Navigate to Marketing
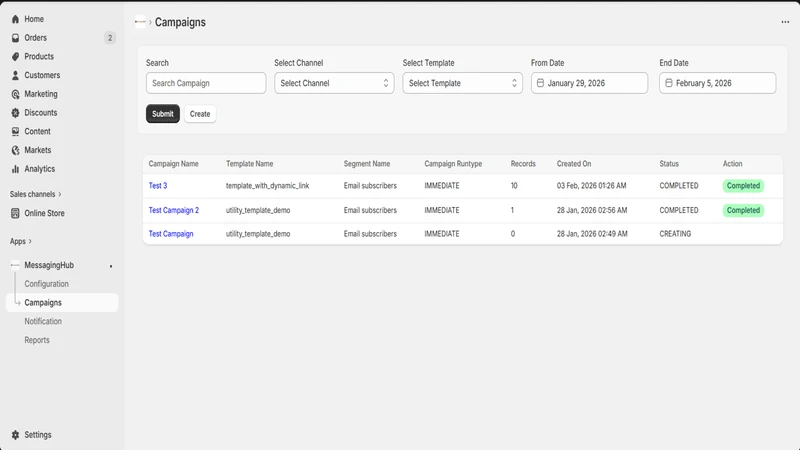Viewport: 800px width, 450px height. [x=41, y=94]
